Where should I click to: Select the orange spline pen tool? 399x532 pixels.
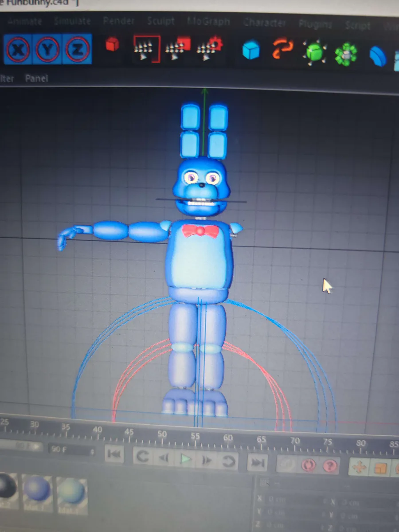click(x=282, y=49)
